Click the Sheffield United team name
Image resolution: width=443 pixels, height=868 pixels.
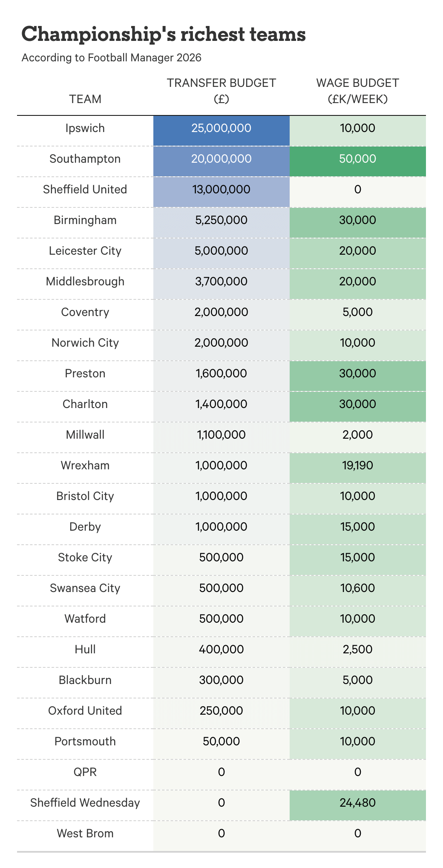pyautogui.click(x=85, y=190)
